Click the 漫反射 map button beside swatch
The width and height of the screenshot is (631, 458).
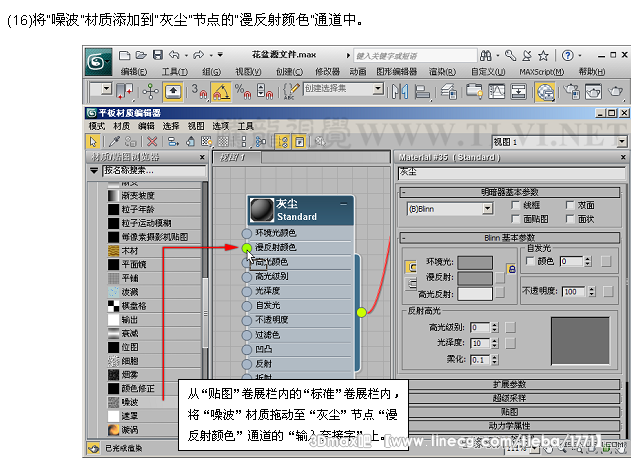(x=500, y=277)
